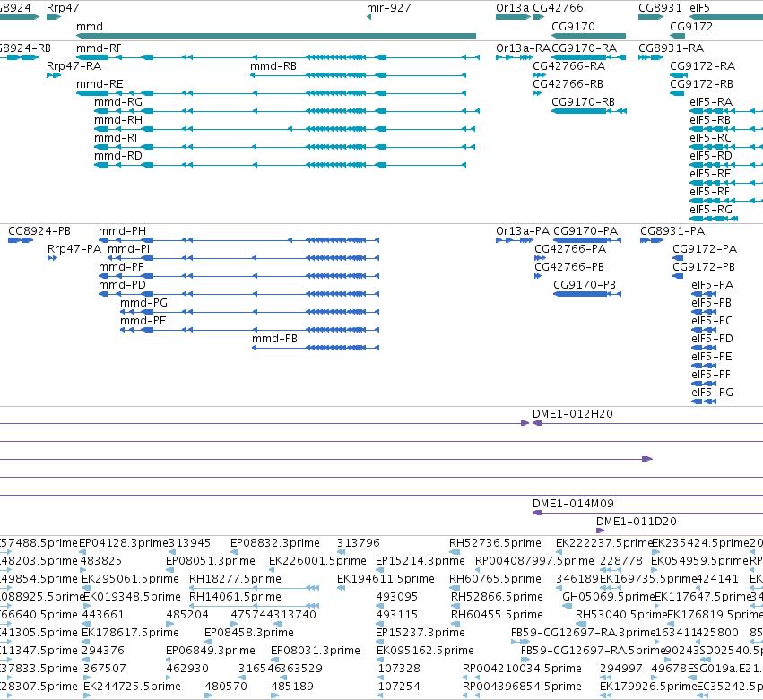Screen dimensions: 763x700
Task: Select the CG9170-PA protein label
Action: (585, 231)
